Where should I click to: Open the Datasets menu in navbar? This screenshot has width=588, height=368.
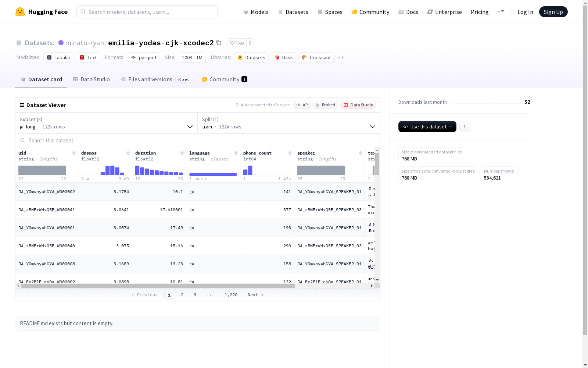coord(293,12)
